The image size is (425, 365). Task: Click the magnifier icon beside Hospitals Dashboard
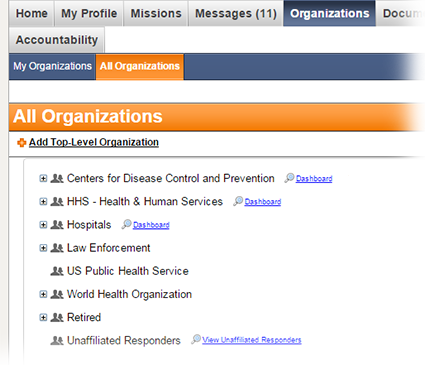click(126, 224)
